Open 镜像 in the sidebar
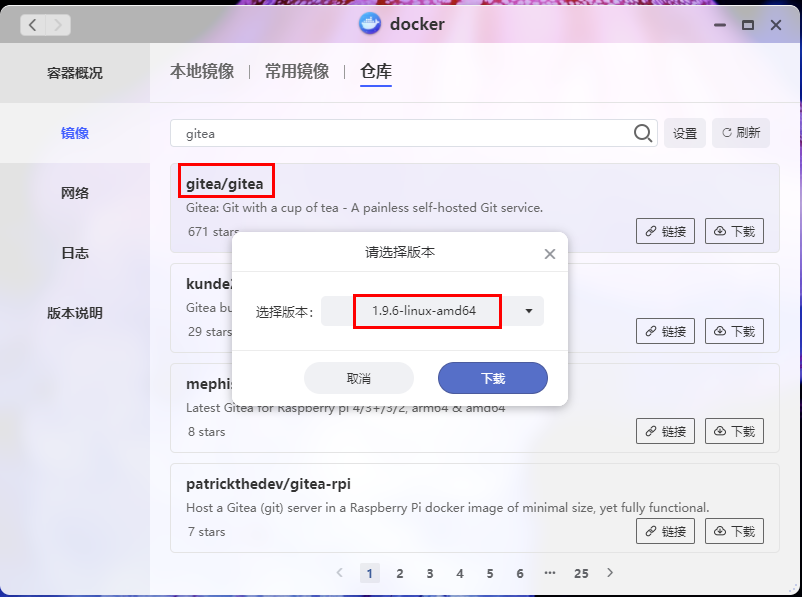Screen dimensions: 802x597 pos(75,133)
